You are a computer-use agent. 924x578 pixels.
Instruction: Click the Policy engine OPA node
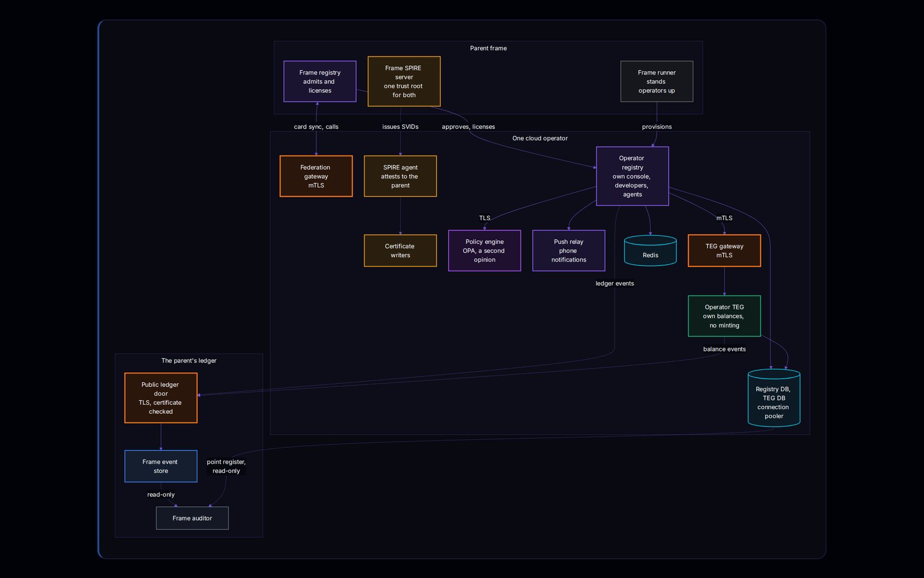click(485, 251)
